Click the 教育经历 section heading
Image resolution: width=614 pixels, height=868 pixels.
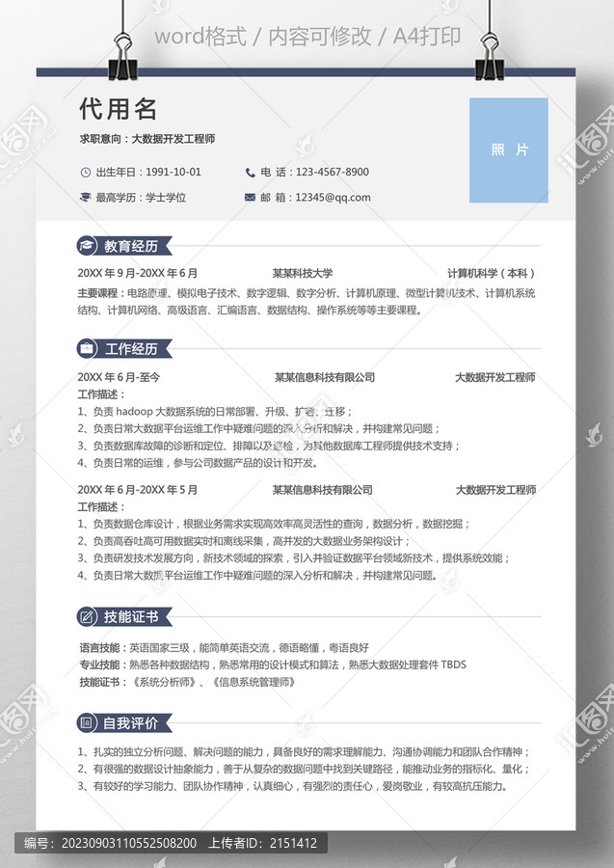click(x=131, y=246)
